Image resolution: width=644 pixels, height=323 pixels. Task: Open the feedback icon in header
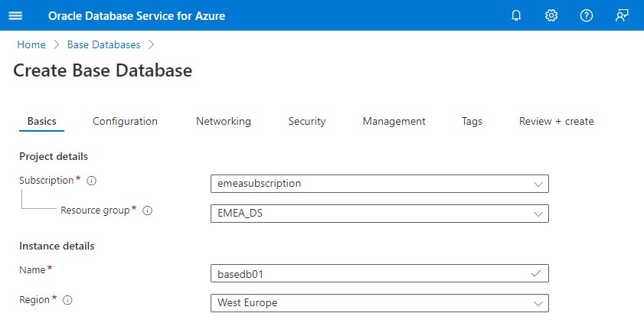pos(622,15)
